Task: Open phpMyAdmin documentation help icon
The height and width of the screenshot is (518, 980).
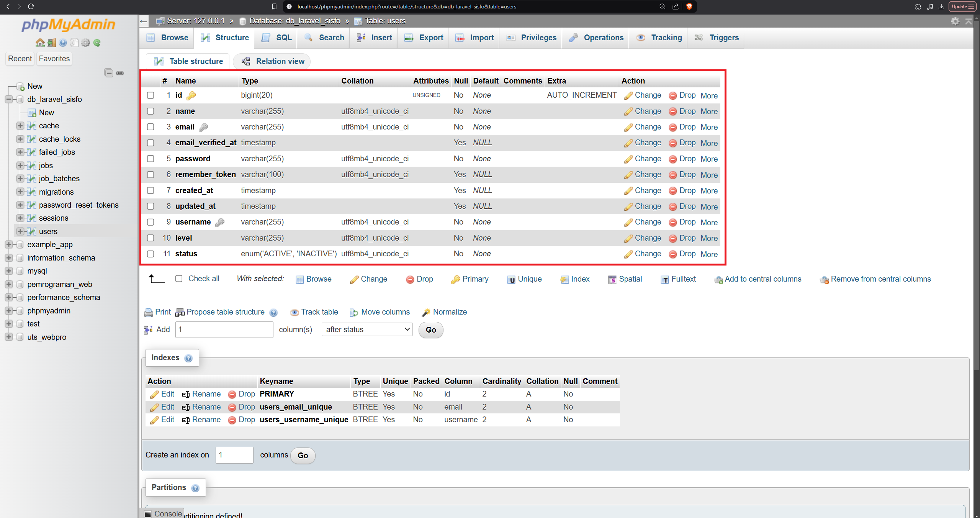Action: click(x=63, y=43)
